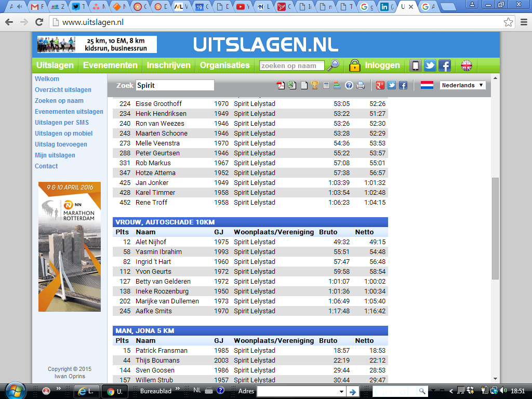Export results as PDF icon

[x=281, y=86]
